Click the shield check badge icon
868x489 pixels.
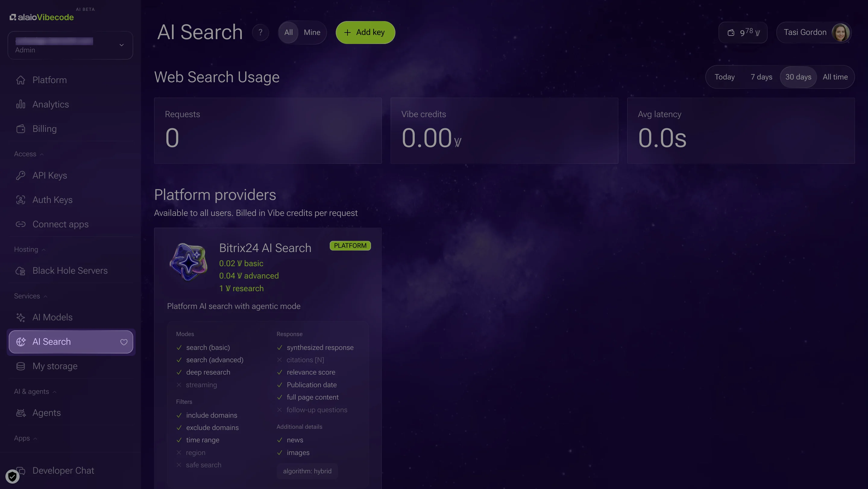click(x=12, y=476)
